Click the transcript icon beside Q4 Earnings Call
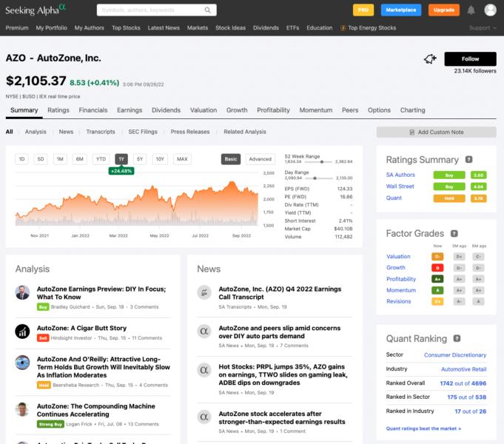 pyautogui.click(x=204, y=292)
